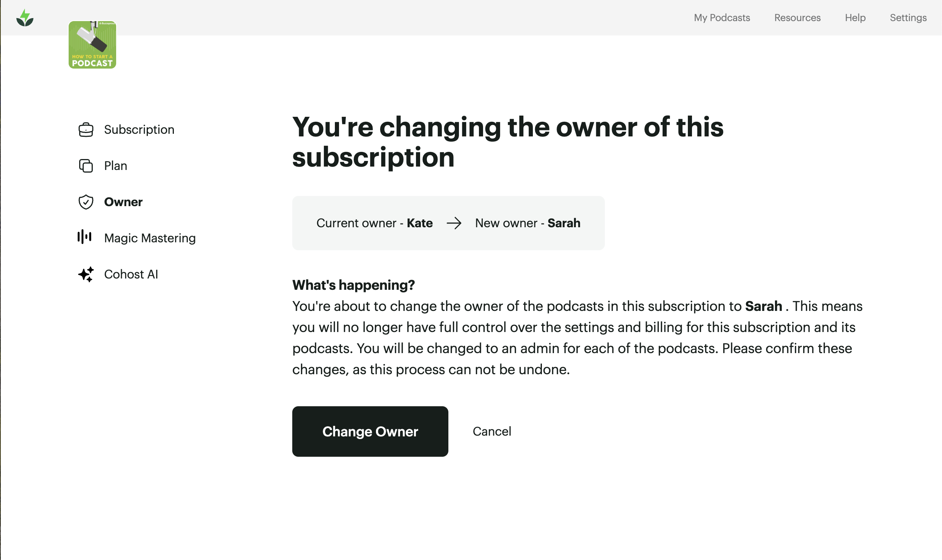Image resolution: width=942 pixels, height=560 pixels.
Task: Click the How To Start A Podcast artwork
Action: pyautogui.click(x=92, y=44)
